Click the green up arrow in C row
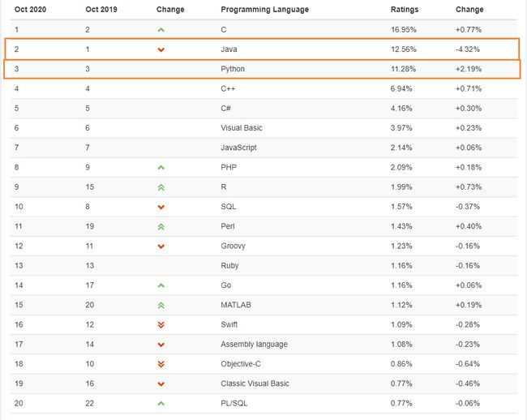Viewport: 527px width, 420px height. (161, 30)
